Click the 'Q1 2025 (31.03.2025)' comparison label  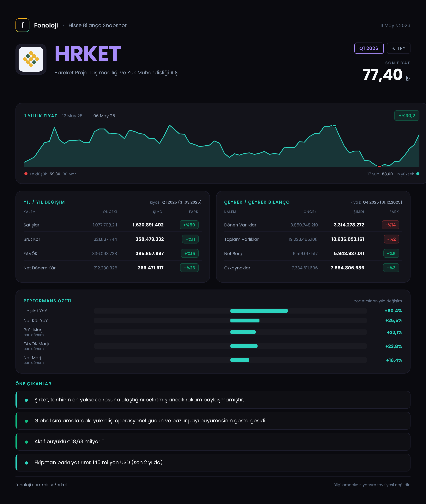(x=182, y=202)
